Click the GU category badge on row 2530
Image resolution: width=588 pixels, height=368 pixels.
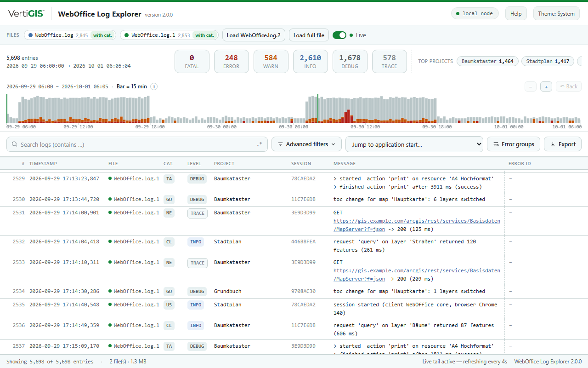(x=169, y=200)
